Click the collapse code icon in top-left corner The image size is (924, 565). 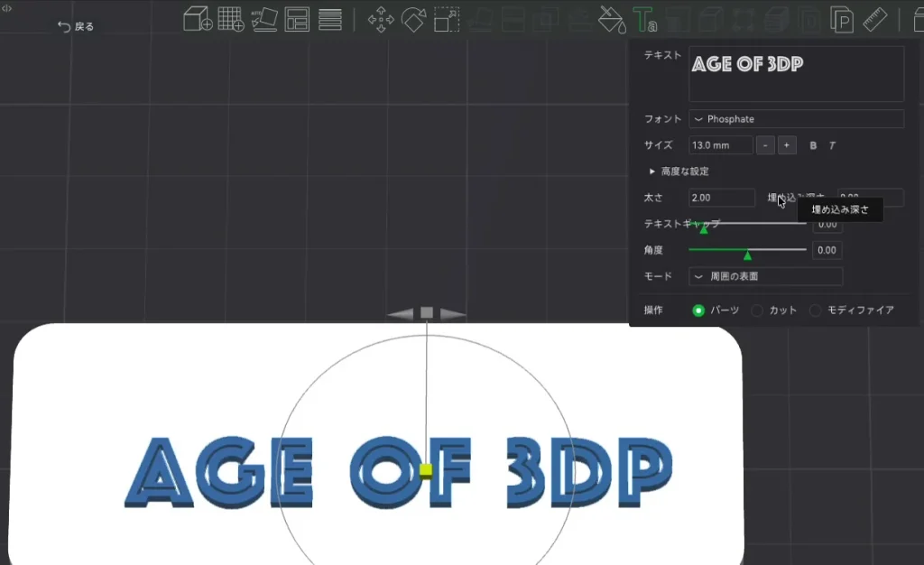6,8
